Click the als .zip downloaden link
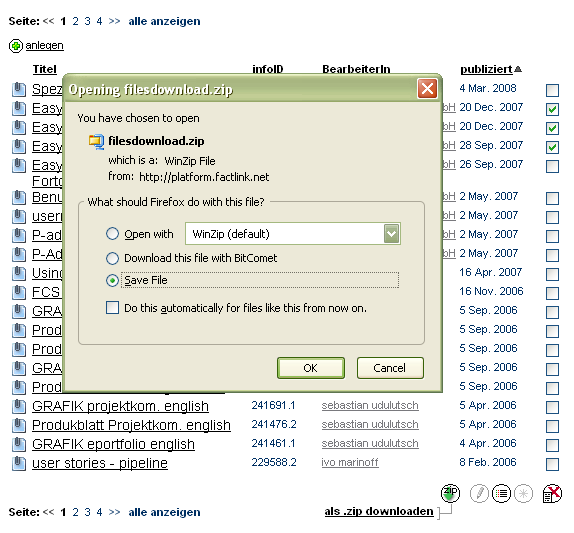The width and height of the screenshot is (574, 533). coord(379,511)
